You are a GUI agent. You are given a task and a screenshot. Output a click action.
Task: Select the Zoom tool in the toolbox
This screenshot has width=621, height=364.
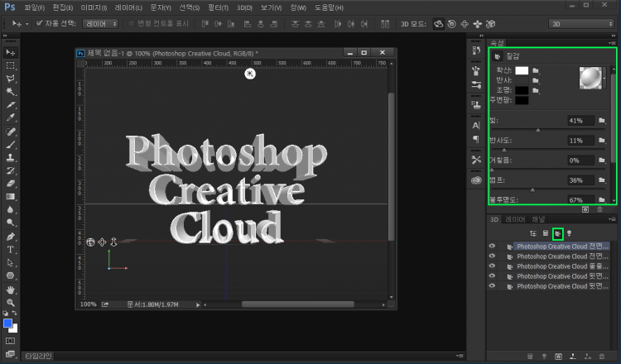point(11,302)
